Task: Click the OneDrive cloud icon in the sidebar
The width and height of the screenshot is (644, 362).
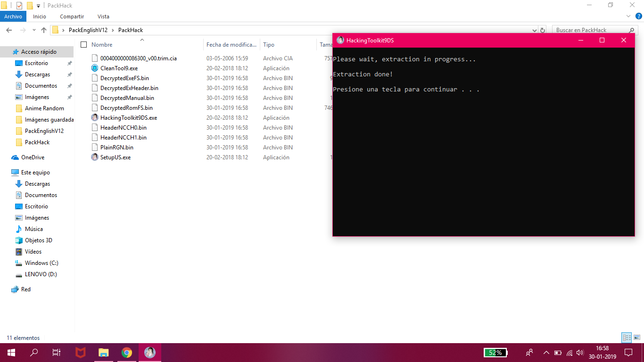Action: pyautogui.click(x=15, y=157)
